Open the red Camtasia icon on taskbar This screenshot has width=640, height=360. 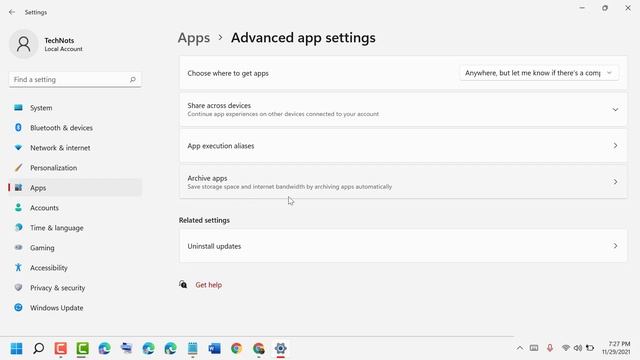click(61, 348)
